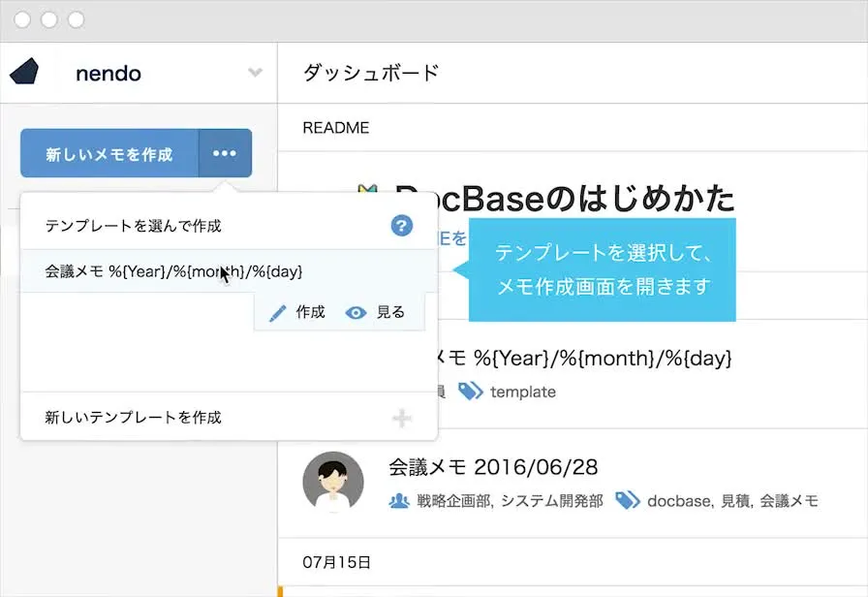Click the user avatar on 会議メモ 2016/06/28

[333, 482]
